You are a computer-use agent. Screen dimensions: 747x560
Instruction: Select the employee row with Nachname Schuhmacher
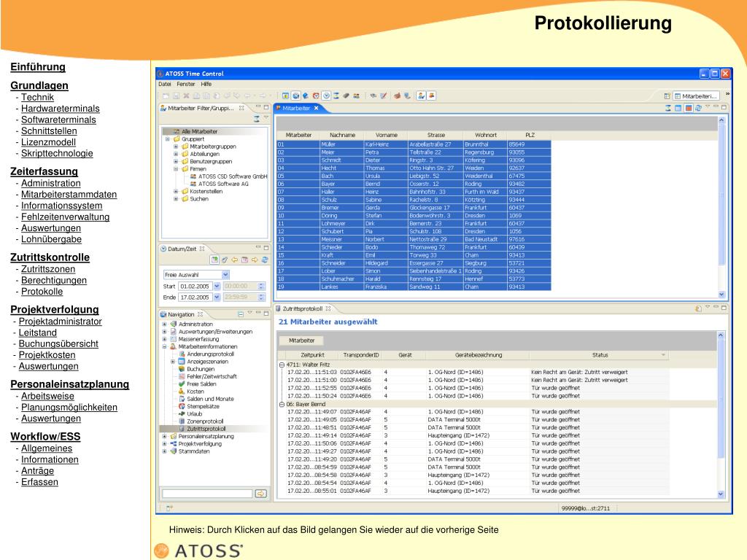tap(414, 279)
